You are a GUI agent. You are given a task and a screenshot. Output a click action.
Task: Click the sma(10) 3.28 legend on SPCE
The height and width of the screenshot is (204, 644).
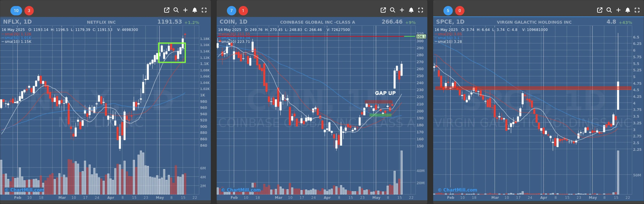(x=448, y=42)
